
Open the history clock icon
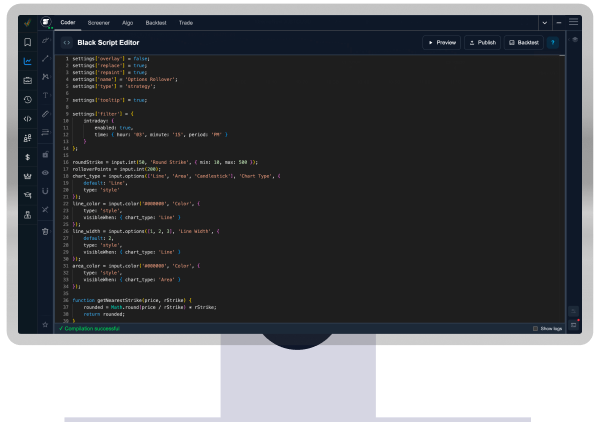point(28,99)
